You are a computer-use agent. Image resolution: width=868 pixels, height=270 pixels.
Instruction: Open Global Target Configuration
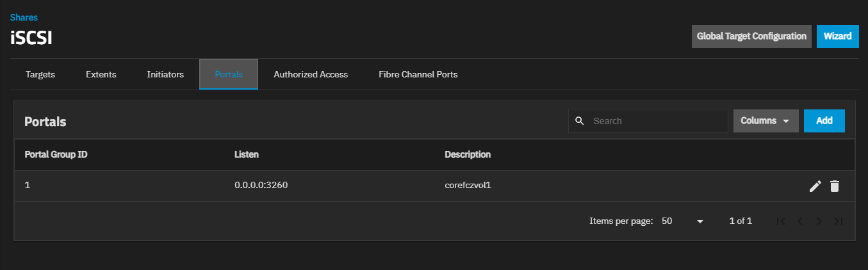tap(751, 36)
